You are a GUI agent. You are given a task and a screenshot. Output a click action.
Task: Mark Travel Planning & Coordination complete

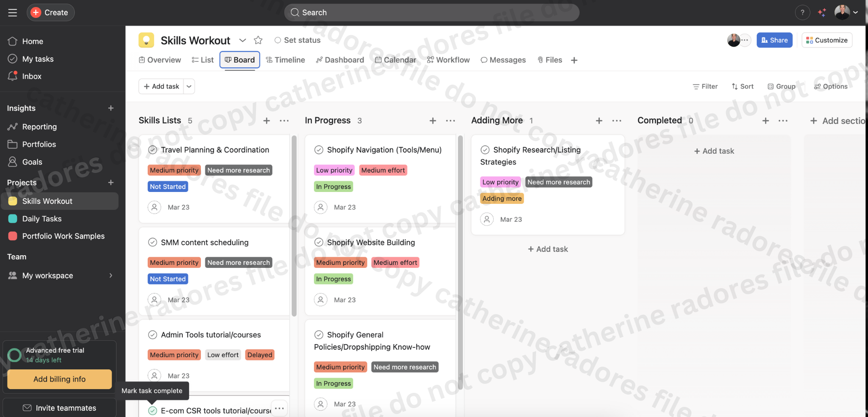153,150
